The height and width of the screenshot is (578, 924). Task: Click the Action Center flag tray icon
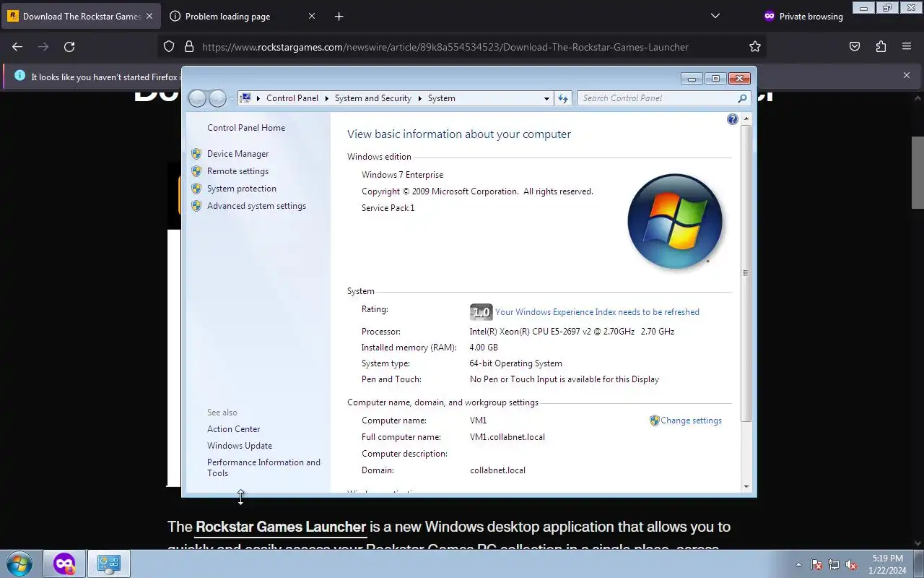(816, 565)
